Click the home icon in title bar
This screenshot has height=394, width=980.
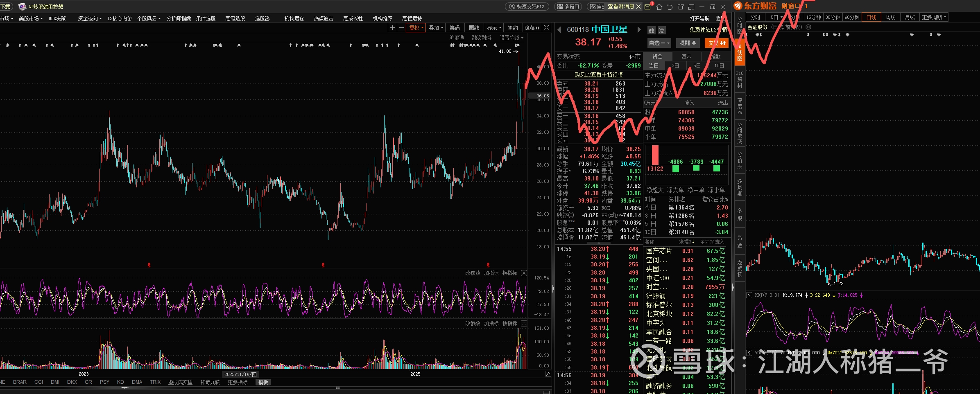pos(659,7)
